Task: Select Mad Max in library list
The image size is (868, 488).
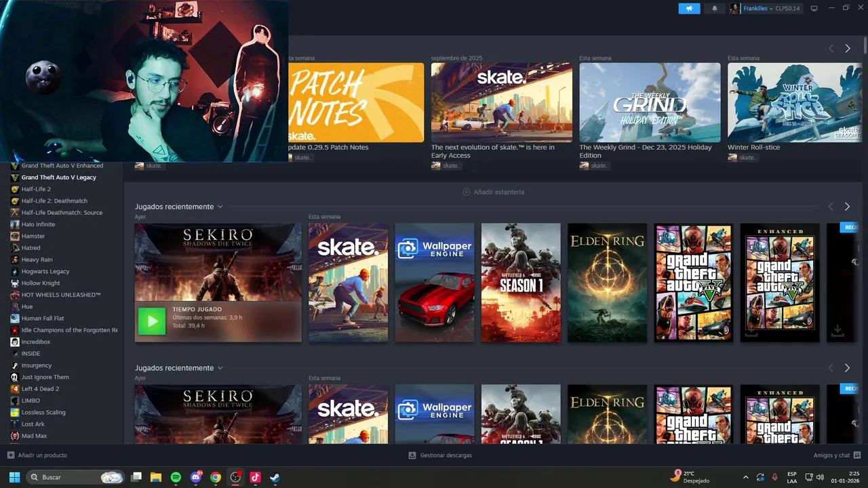Action: click(34, 436)
